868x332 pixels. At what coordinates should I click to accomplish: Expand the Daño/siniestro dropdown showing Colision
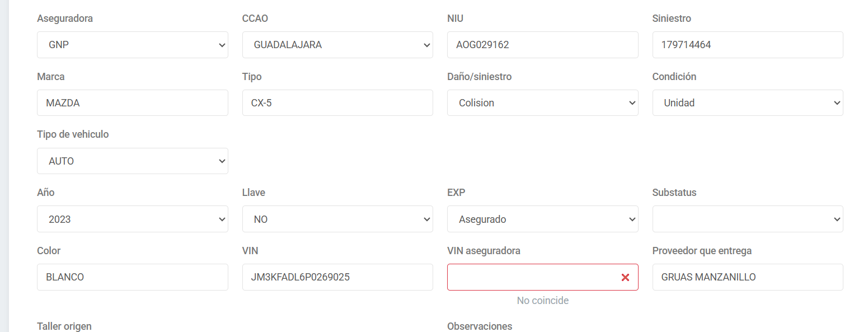[x=543, y=103]
